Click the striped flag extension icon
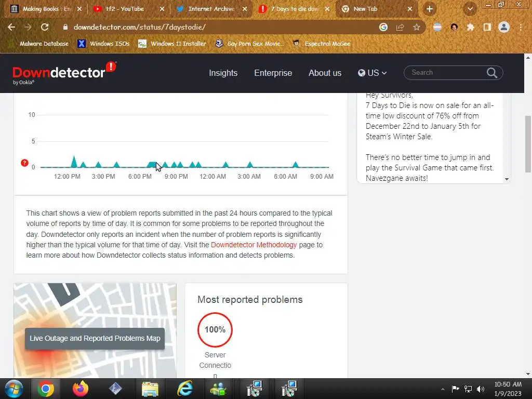Viewport: 532px width, 399px height. coord(437,27)
